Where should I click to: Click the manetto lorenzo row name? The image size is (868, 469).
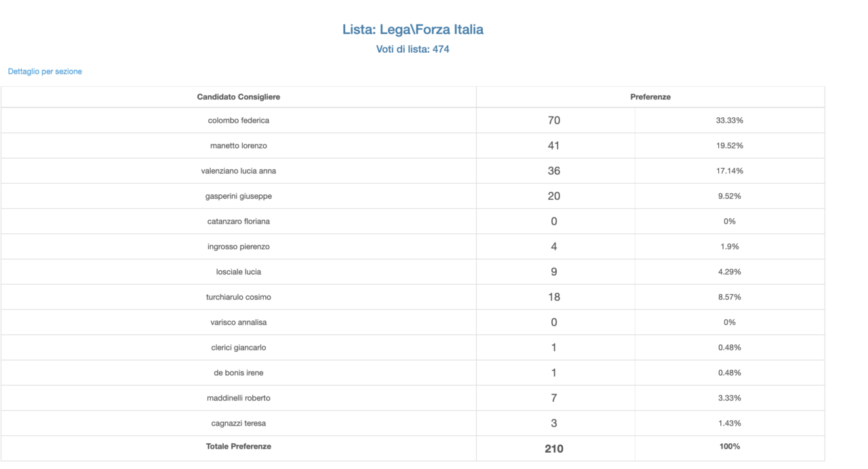tap(238, 146)
